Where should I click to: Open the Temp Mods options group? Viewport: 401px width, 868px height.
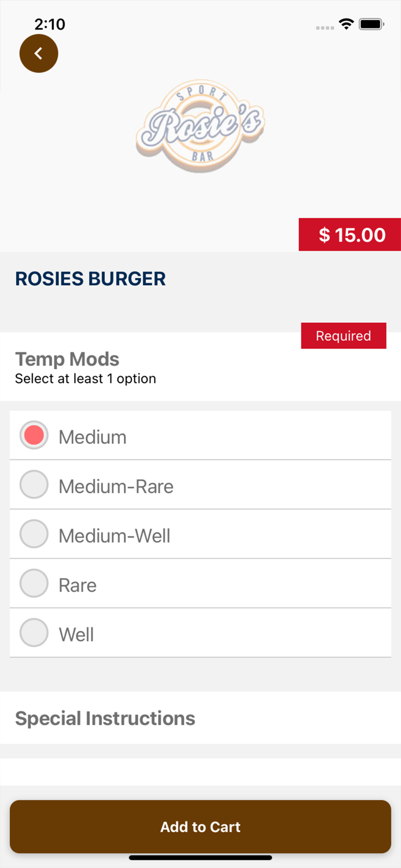67,359
